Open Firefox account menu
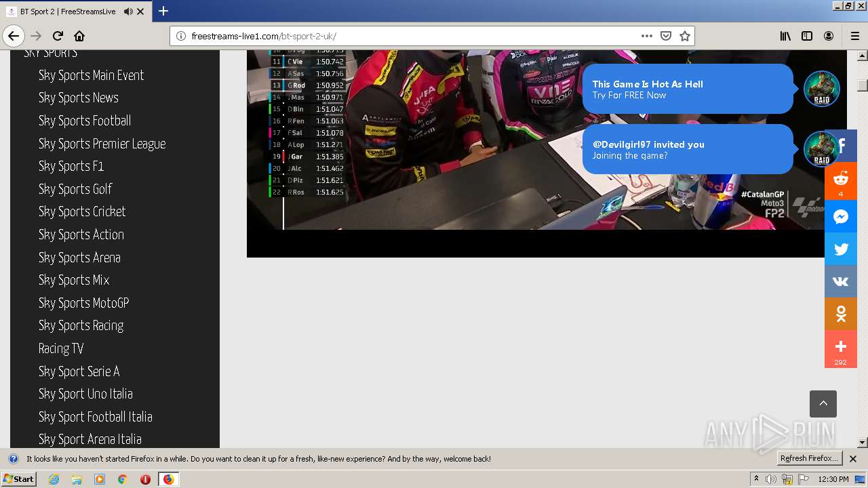Image resolution: width=868 pixels, height=488 pixels. click(829, 36)
